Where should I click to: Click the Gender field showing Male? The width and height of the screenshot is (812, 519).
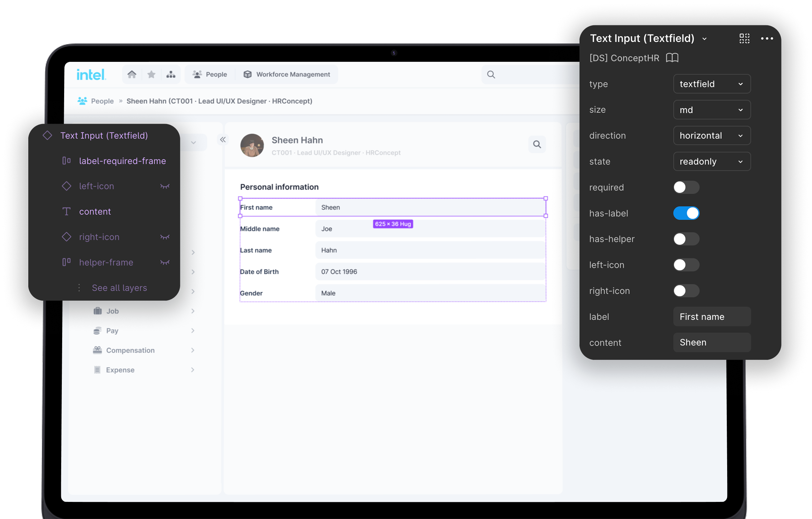430,293
